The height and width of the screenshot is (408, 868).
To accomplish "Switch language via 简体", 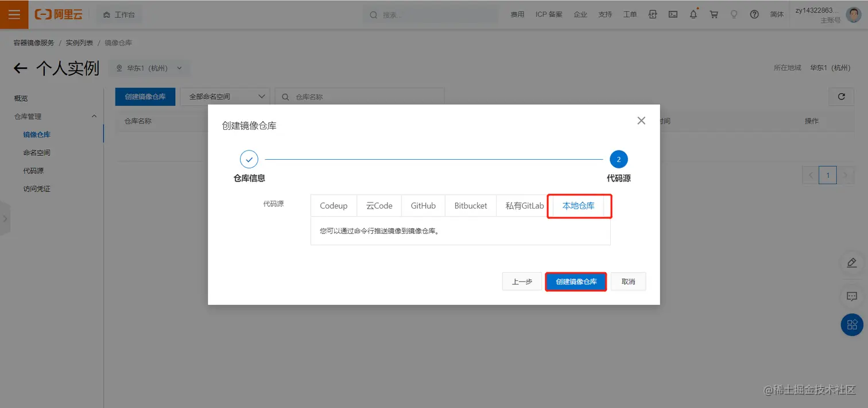I will [x=777, y=14].
